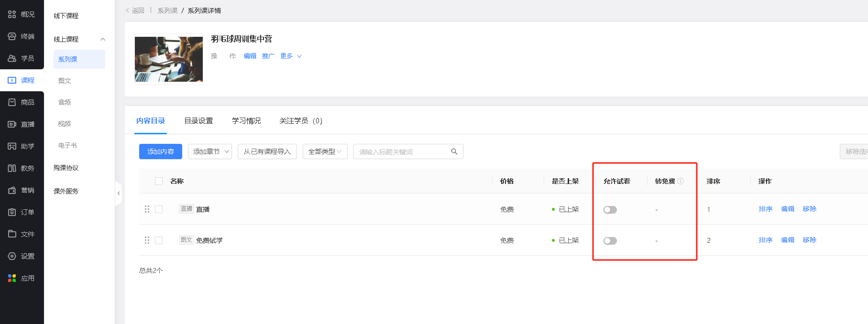Viewport: 868px width, 324px height.
Task: Enable 允许试看 toggle for 直播 row
Action: point(610,210)
